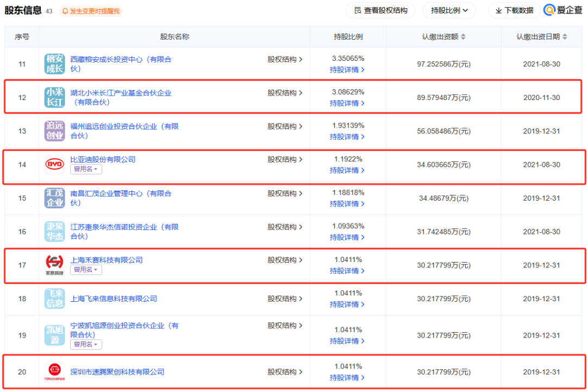Image resolution: width=587 pixels, height=392 pixels.
Task: Sort by 认缴出资日期 column arrows
Action: (565, 36)
